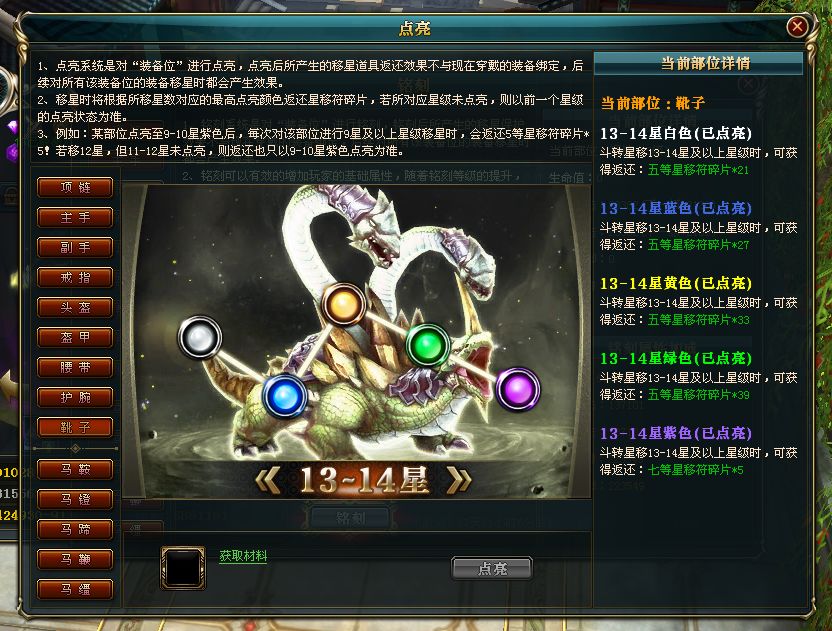Image resolution: width=832 pixels, height=631 pixels.
Task: Close the 点亮 dialog window
Action: [797, 27]
